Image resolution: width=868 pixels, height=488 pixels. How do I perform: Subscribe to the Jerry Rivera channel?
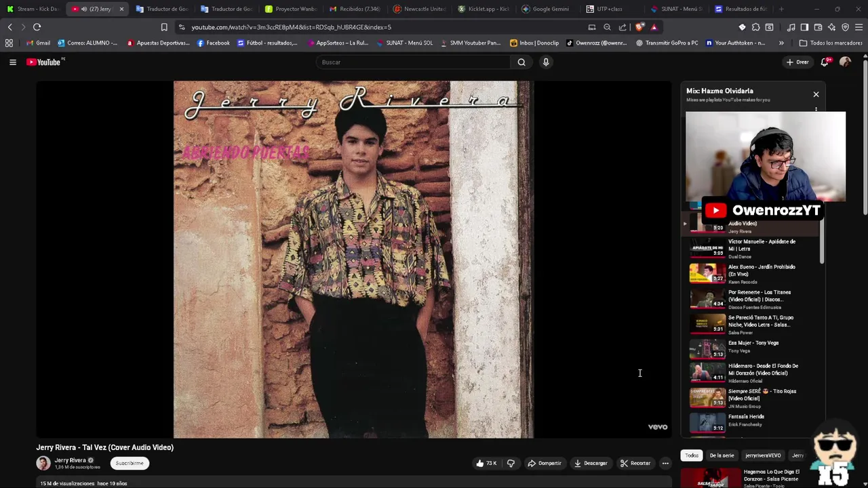pos(130,464)
